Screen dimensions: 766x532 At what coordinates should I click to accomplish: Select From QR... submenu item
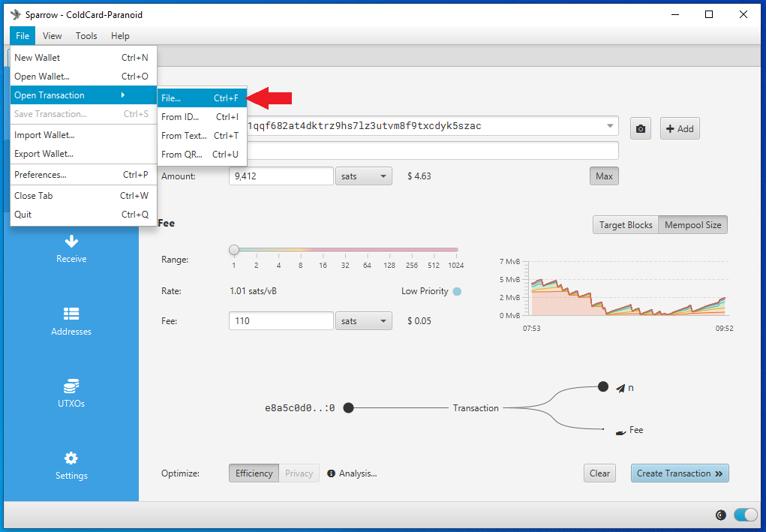point(202,155)
